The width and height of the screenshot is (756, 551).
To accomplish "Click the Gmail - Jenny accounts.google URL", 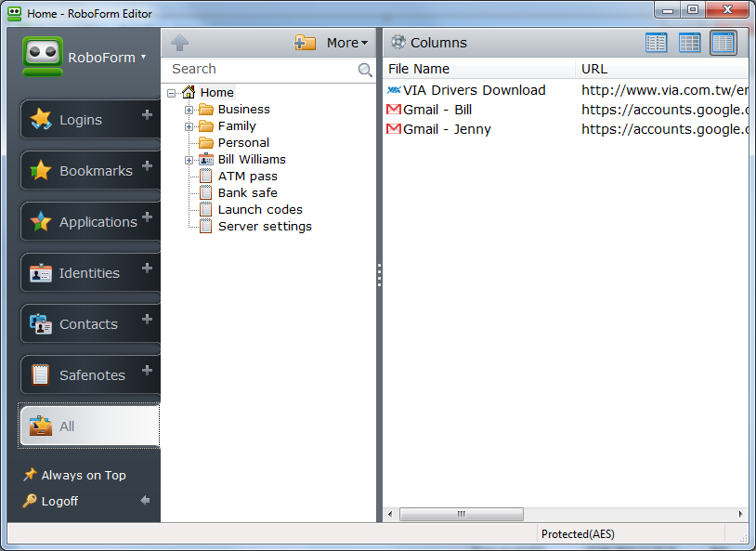I will pos(664,129).
